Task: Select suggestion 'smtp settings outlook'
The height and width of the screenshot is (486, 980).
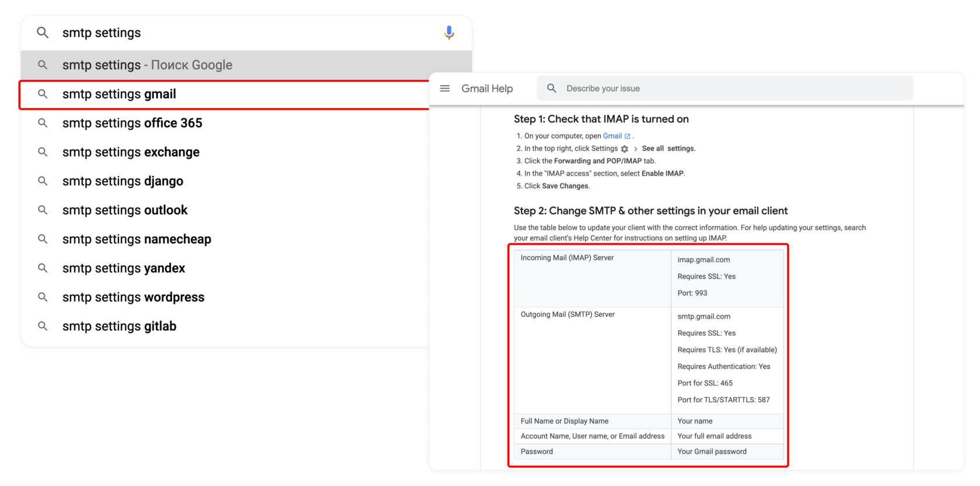Action: coord(225,210)
